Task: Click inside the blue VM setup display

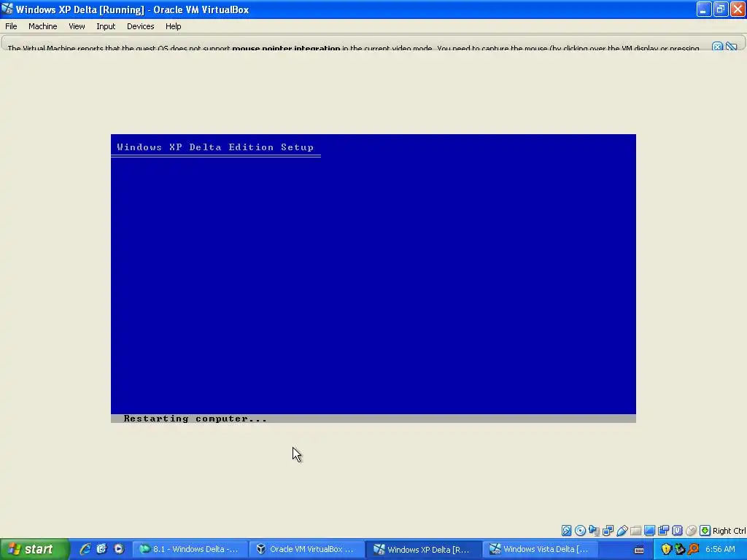Action: [x=373, y=279]
